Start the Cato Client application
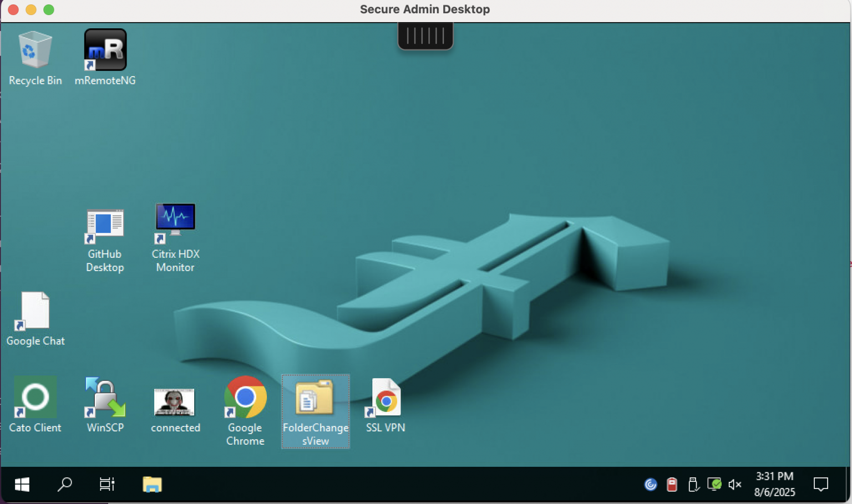Image resolution: width=852 pixels, height=504 pixels. click(x=35, y=397)
